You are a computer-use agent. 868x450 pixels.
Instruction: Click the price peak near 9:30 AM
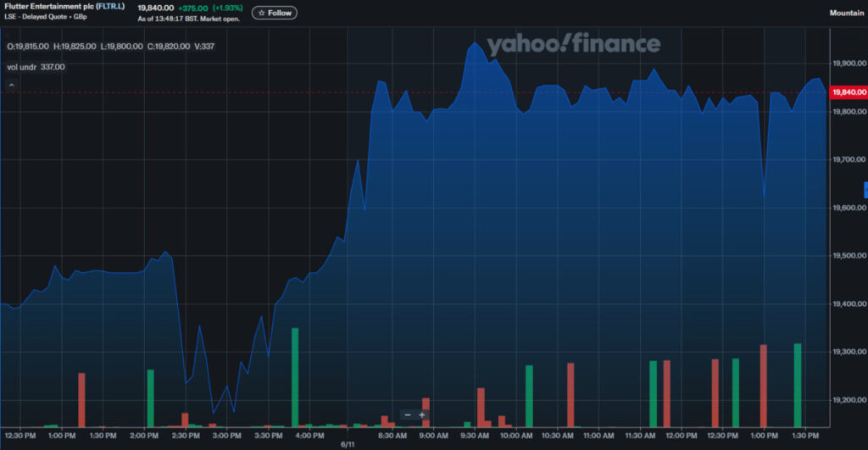(x=473, y=42)
